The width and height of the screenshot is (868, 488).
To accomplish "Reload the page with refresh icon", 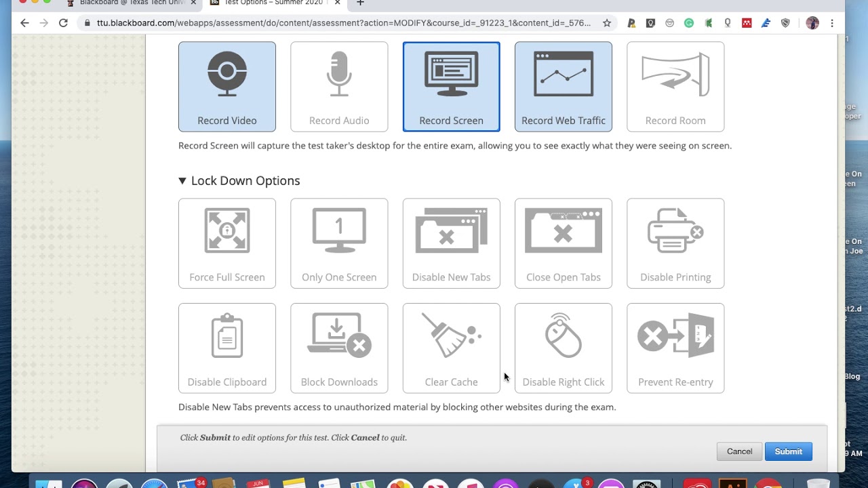I will [x=63, y=23].
